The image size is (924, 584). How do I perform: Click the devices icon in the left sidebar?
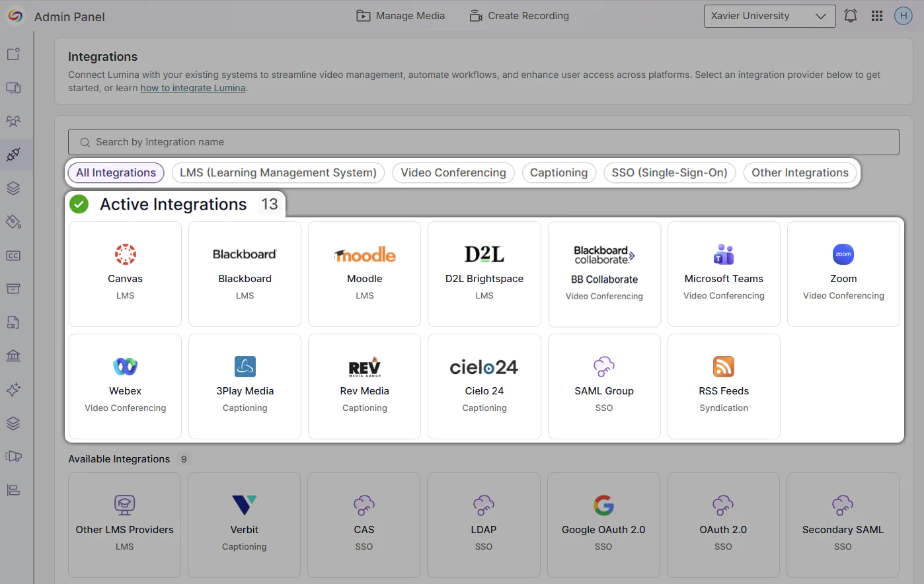click(x=13, y=88)
